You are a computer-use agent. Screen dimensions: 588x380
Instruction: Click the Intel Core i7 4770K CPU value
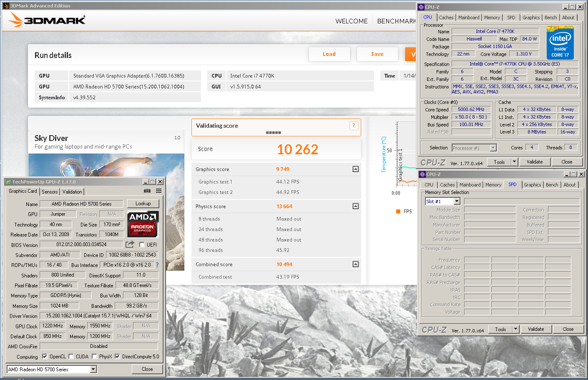(x=252, y=76)
